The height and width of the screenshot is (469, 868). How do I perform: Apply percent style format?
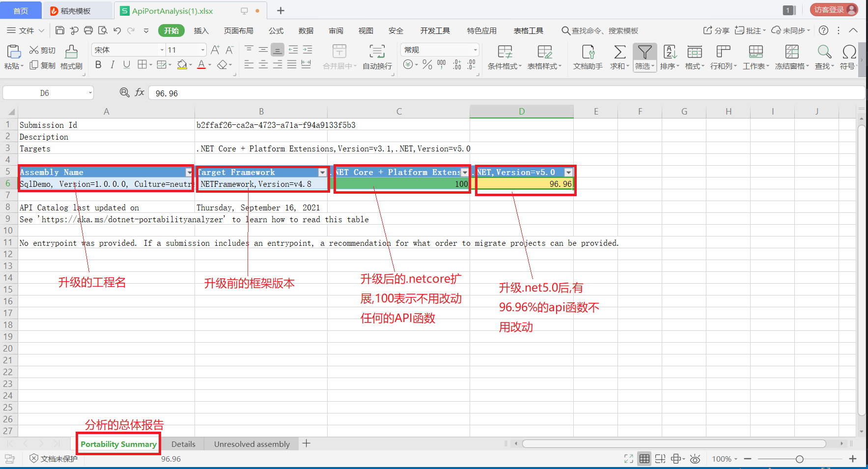tap(427, 64)
